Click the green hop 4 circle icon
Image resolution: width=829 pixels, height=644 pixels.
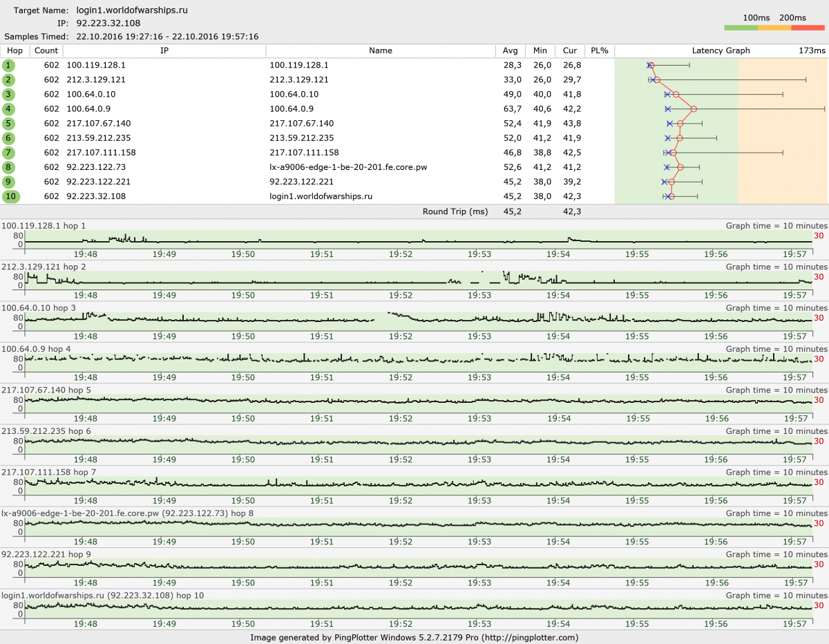coord(8,108)
